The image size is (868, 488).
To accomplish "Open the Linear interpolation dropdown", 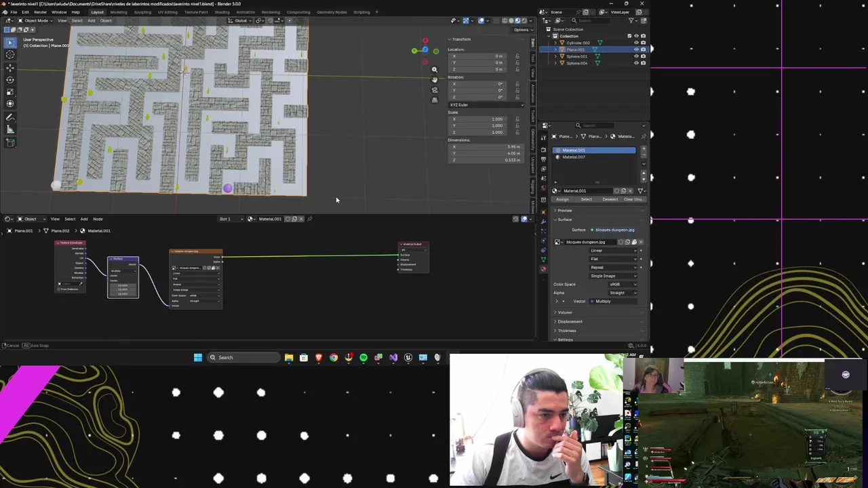I will click(x=613, y=250).
